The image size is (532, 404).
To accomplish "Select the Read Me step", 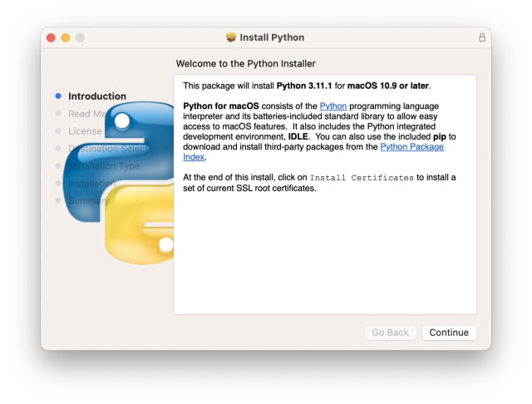I will pos(86,114).
